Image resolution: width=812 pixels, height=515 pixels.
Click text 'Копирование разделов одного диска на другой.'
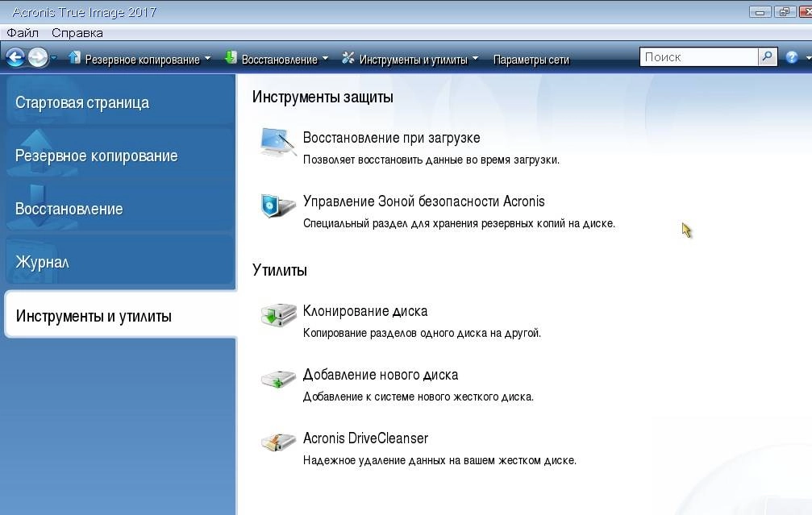422,333
